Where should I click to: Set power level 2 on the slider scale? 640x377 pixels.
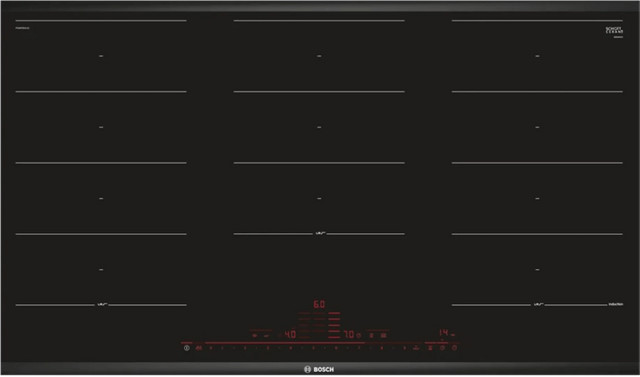point(245,348)
